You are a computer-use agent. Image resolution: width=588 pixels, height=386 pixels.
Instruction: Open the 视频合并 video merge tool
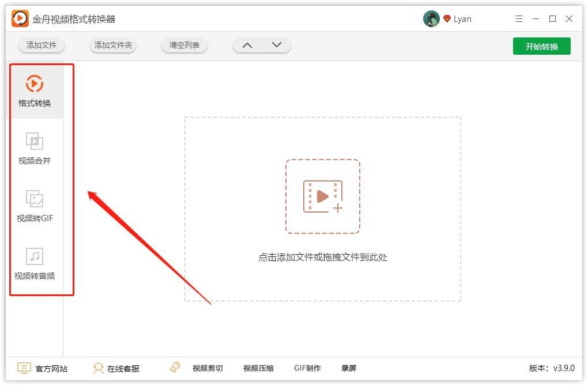[33, 148]
